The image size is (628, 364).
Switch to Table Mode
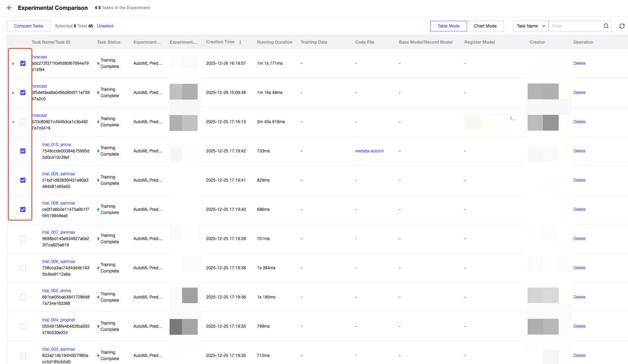448,26
